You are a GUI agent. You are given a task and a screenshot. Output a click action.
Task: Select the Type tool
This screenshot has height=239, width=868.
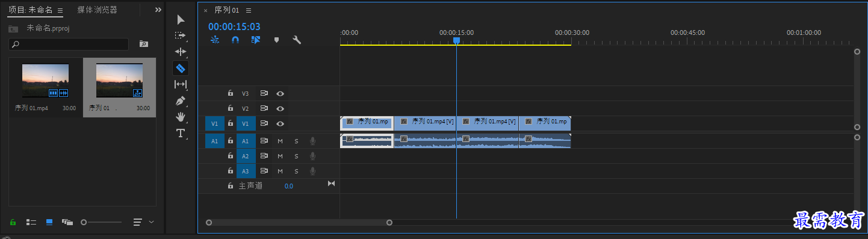click(x=181, y=133)
